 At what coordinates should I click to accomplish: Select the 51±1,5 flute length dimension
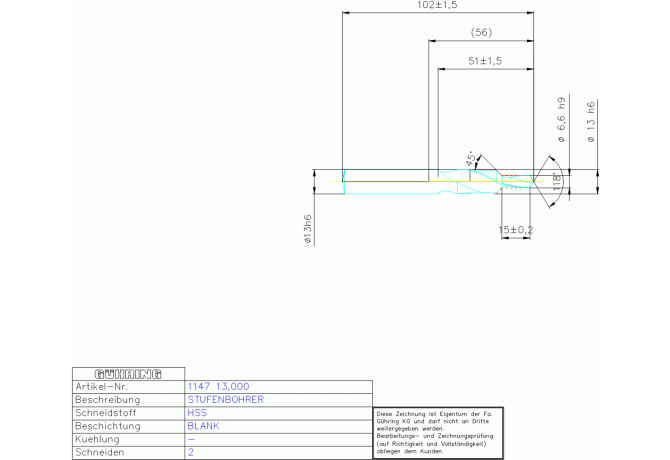click(x=485, y=61)
